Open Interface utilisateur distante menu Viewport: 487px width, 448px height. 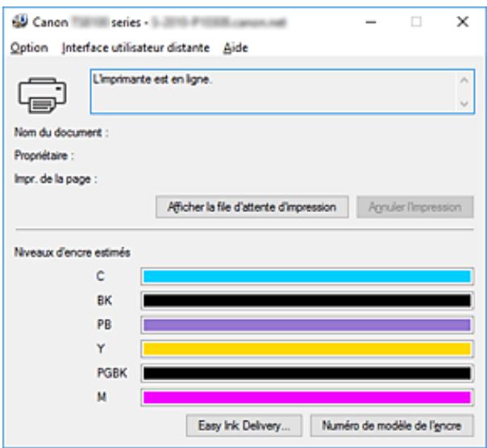click(x=135, y=48)
